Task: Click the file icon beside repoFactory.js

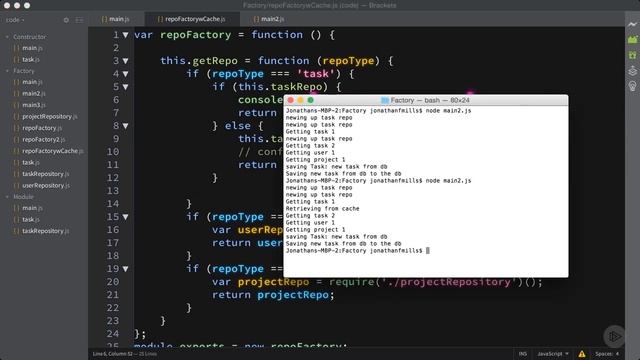Action: pyautogui.click(x=16, y=128)
